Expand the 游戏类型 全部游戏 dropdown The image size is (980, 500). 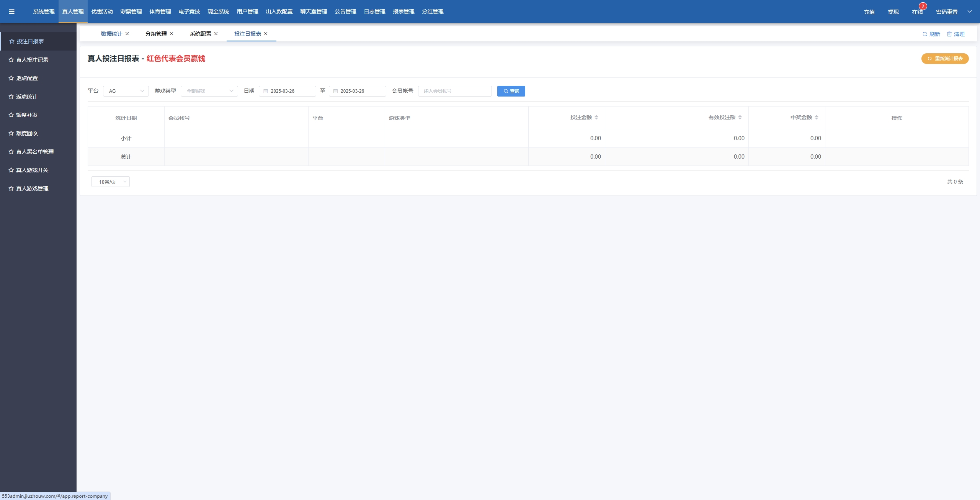click(x=209, y=91)
